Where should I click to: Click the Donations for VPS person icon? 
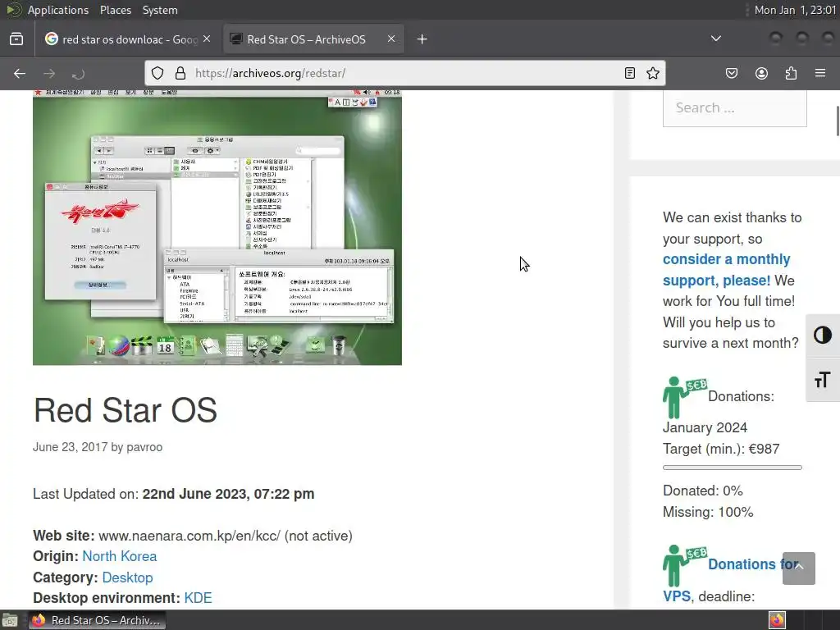point(683,565)
